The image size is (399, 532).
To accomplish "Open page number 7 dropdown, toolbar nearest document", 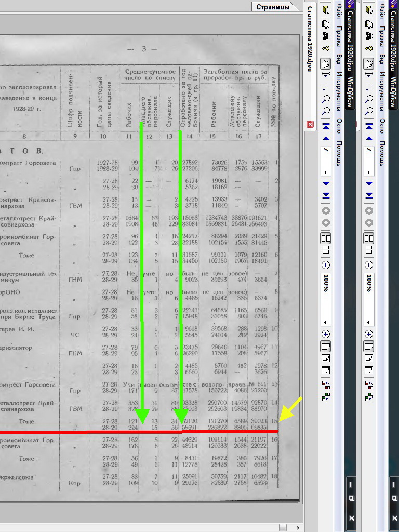I will (326, 172).
